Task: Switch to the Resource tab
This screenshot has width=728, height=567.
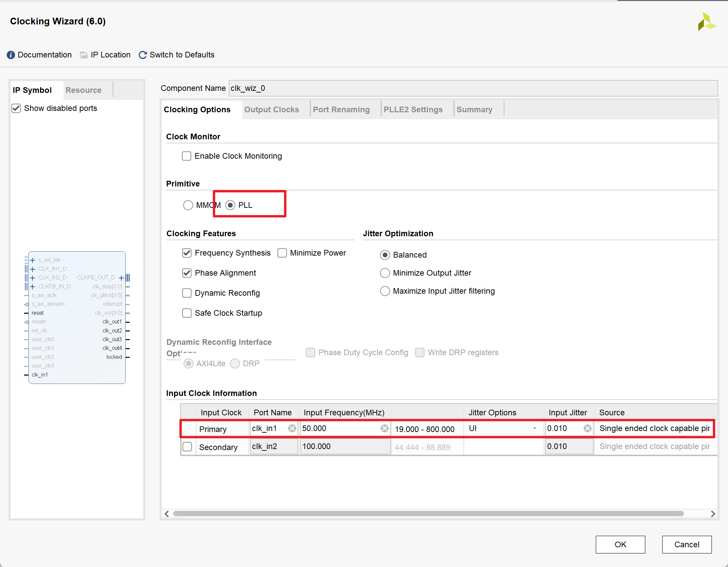Action: coord(84,90)
